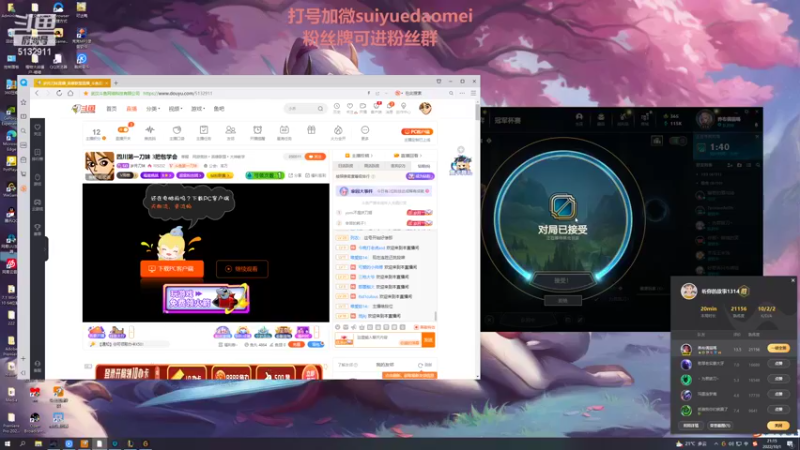Toggle the checkbox above chat send button
800x450 pixels.
(x=416, y=327)
